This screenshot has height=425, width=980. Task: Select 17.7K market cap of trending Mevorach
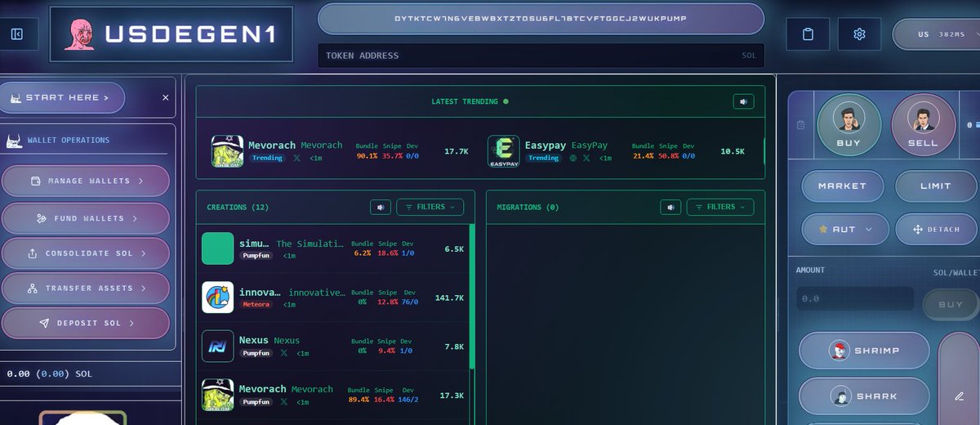[456, 151]
